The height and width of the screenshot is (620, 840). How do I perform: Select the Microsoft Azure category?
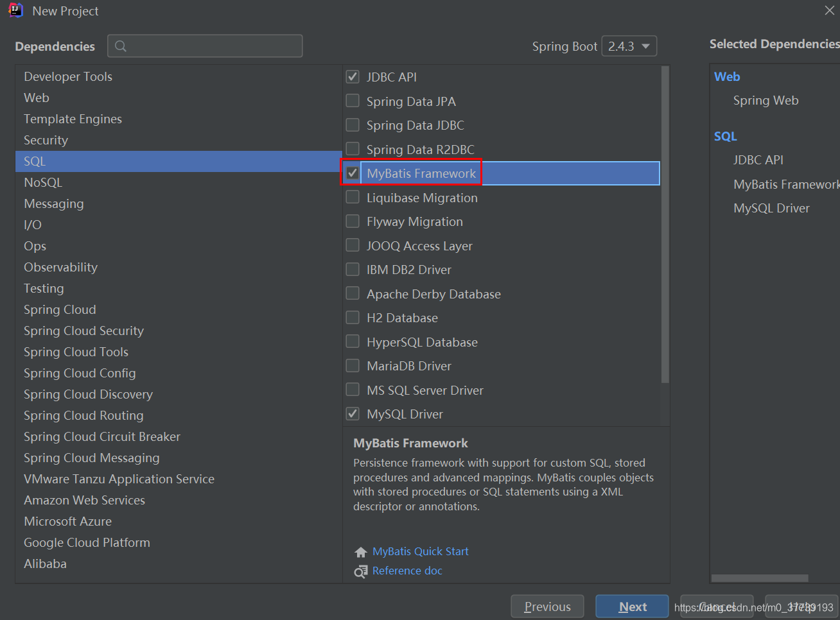click(x=179, y=521)
